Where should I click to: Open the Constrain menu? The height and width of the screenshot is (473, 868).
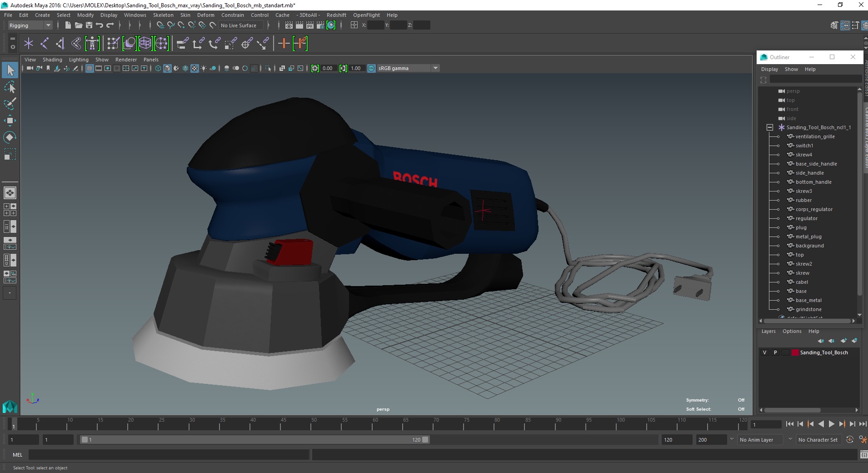[x=233, y=15]
